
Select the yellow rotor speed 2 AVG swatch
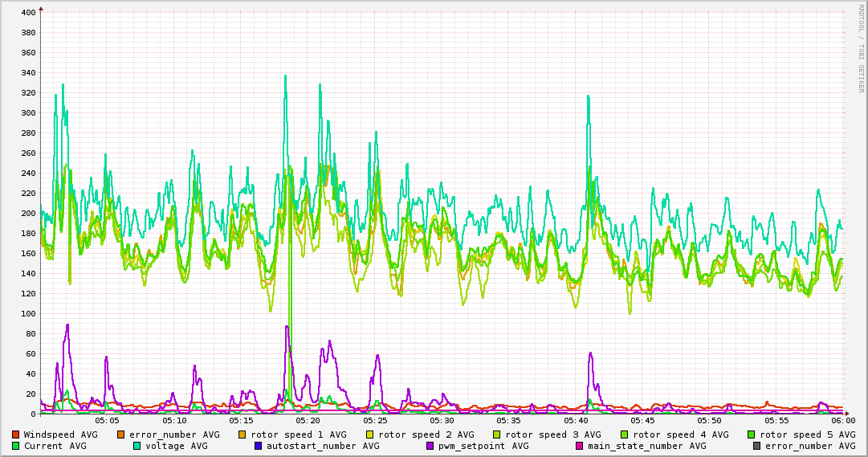(370, 435)
